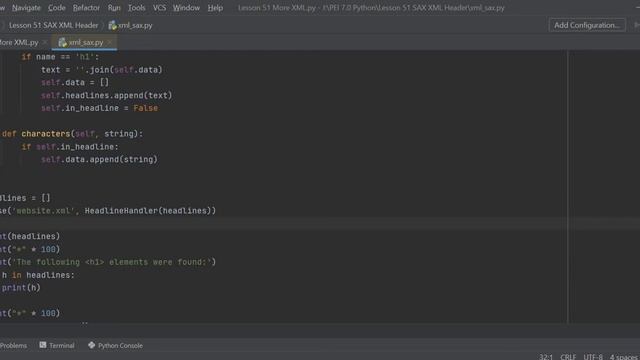Change CRLF line separator in status bar

click(x=568, y=357)
